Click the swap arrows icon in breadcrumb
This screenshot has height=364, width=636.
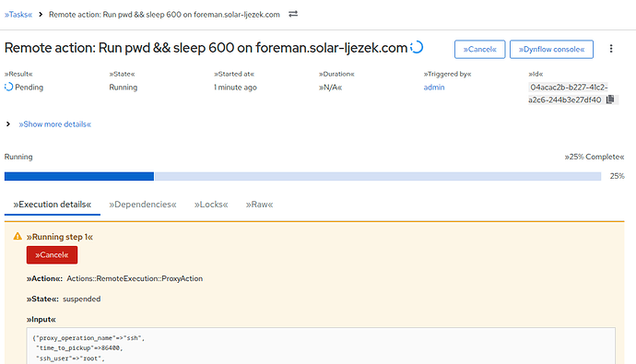click(x=293, y=14)
